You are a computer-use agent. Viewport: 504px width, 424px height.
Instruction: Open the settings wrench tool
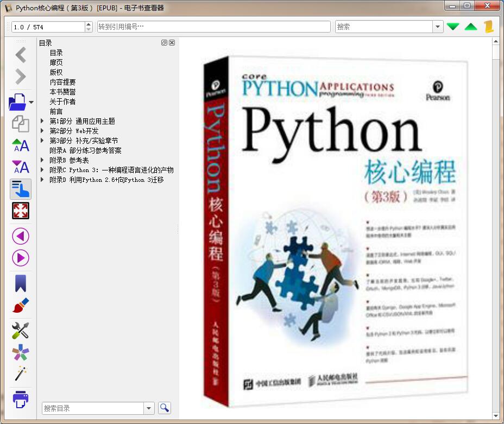click(x=20, y=330)
